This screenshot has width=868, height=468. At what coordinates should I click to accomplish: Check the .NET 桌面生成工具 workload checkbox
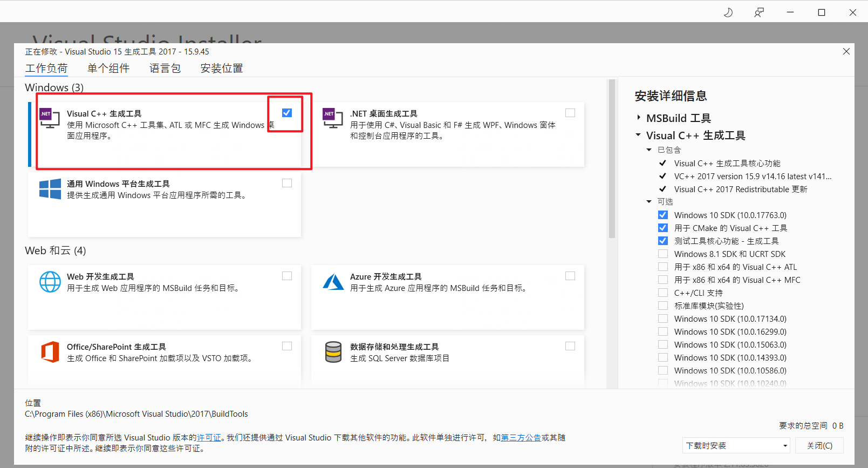coord(570,113)
